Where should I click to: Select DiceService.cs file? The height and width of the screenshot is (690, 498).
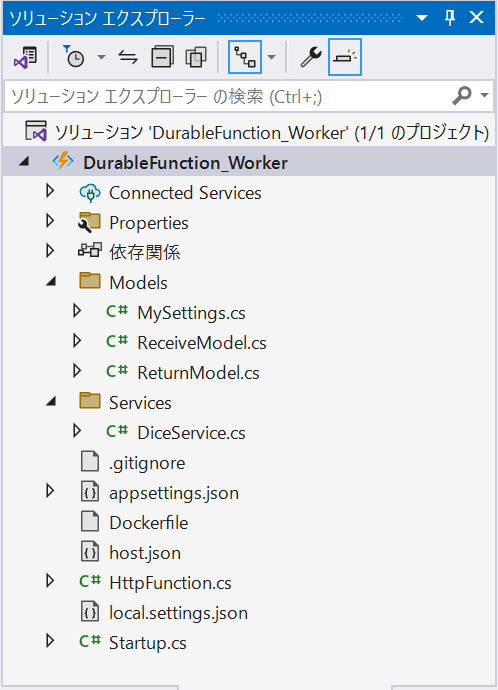(191, 433)
